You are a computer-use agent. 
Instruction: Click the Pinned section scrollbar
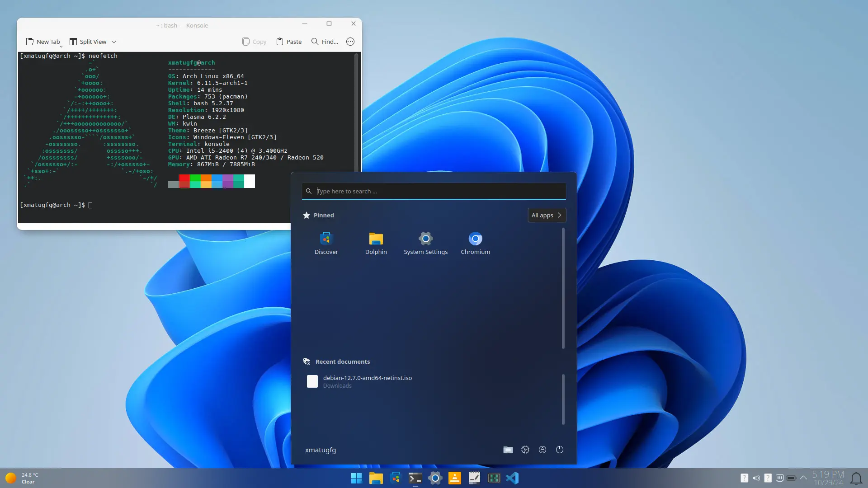point(563,288)
